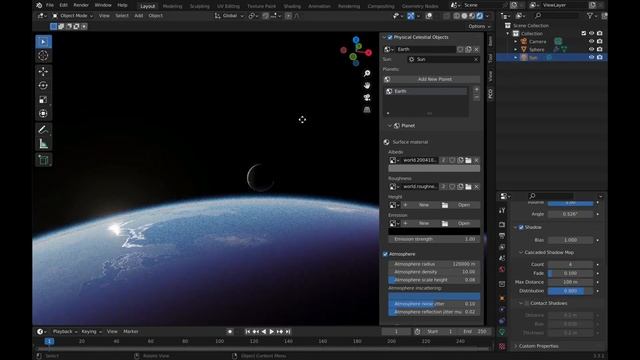Click the viewport zoom magnifier icon

pyautogui.click(x=367, y=73)
